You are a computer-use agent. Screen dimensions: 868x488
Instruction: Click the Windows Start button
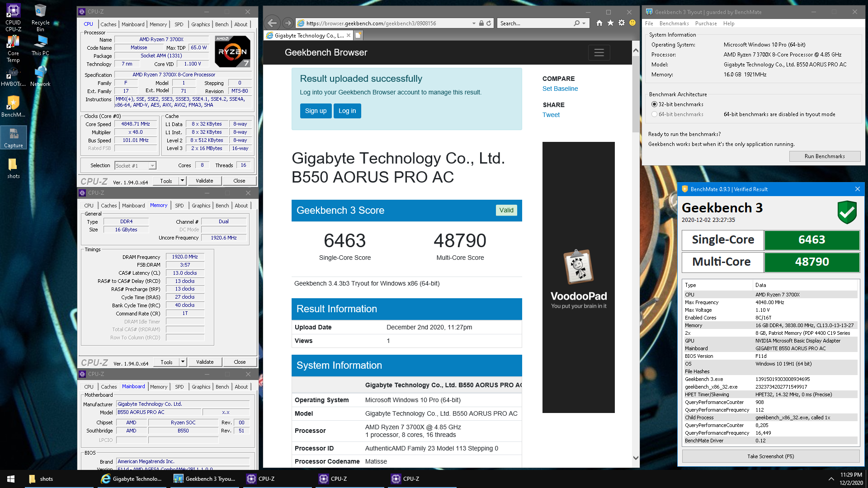[x=11, y=479]
